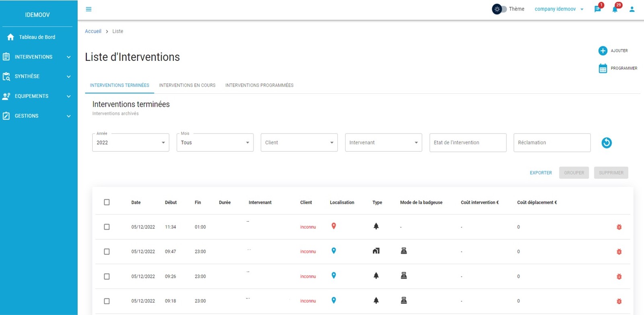644x315 pixels.
Task: Click the red bug icon in 09:26 row
Action: 619,277
